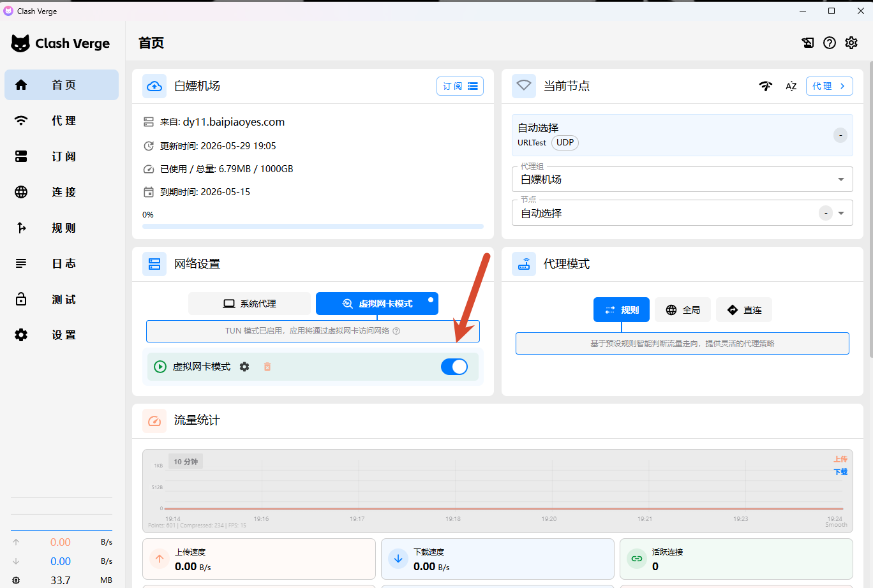Image resolution: width=873 pixels, height=588 pixels.
Task: Click the 更新时间: 2026-05-29 19:05 text
Action: pos(218,146)
